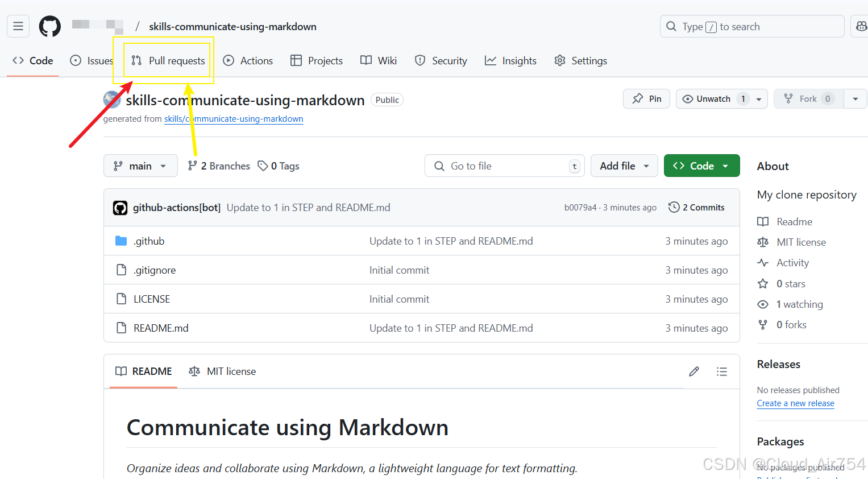Open the LICENSE file

[152, 299]
